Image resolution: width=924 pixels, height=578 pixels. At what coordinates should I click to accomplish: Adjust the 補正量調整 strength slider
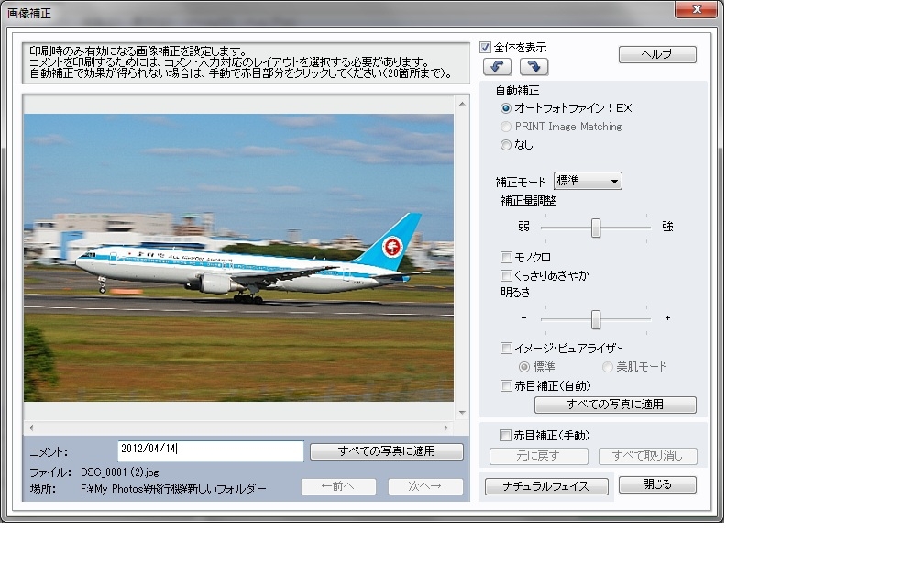coord(596,228)
